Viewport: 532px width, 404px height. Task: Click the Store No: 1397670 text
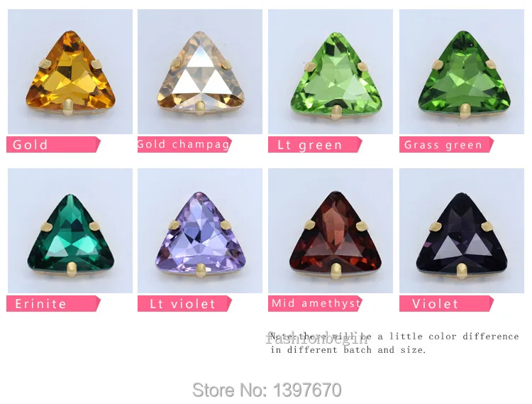coord(267,390)
